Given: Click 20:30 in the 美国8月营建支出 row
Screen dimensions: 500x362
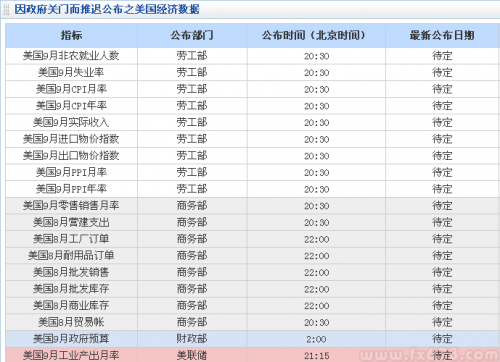Looking at the screenshot, I should pyautogui.click(x=316, y=223).
